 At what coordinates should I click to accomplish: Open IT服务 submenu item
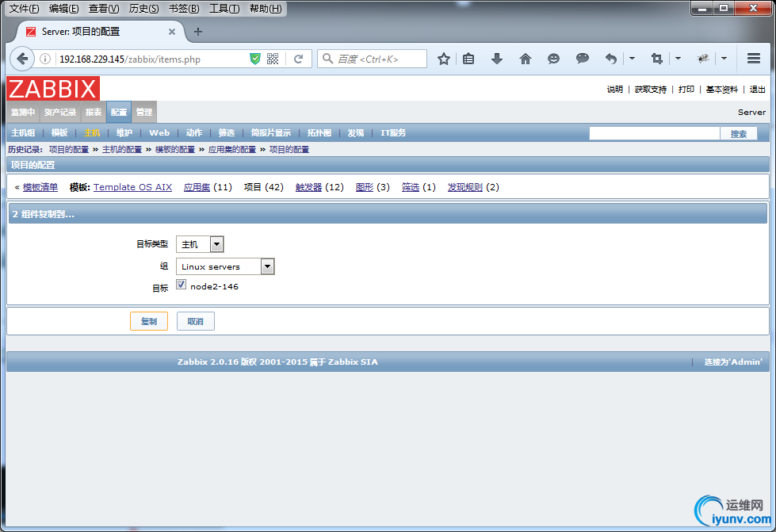pos(393,132)
